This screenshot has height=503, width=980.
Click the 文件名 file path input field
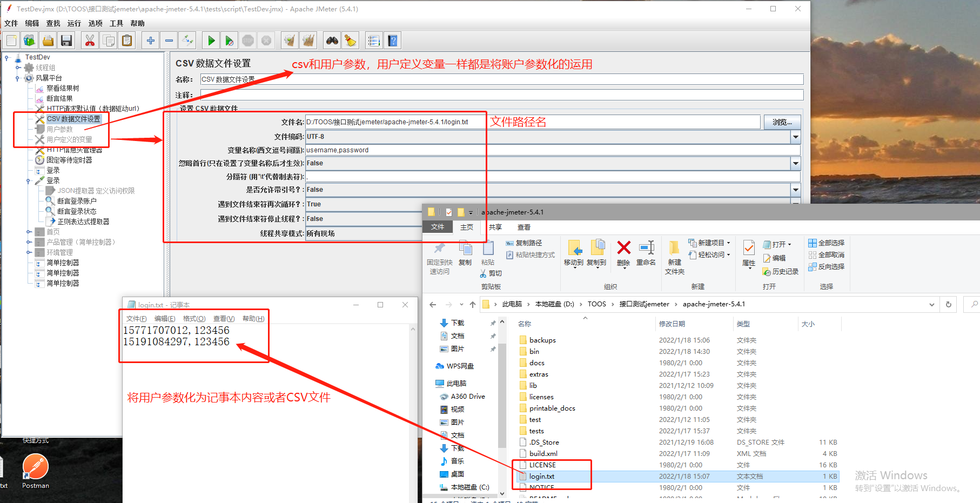[533, 122]
